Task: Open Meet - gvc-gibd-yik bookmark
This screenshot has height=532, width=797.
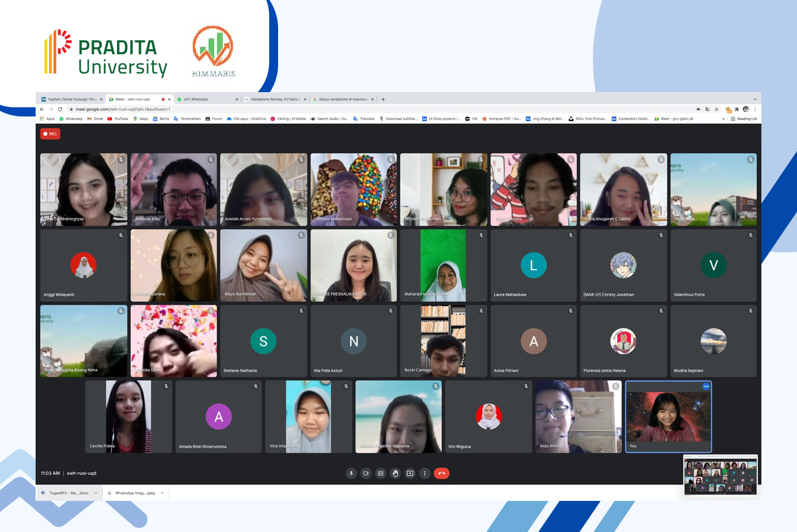Action: [674, 119]
